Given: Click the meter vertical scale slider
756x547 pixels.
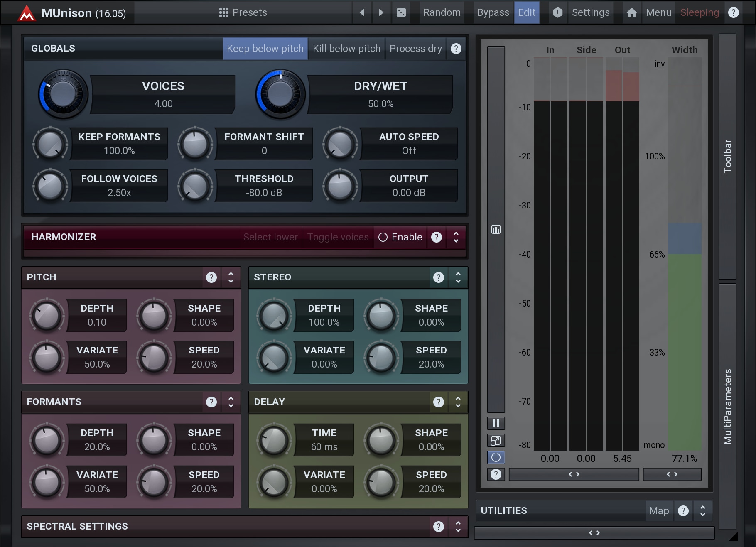Looking at the screenshot, I should [496, 229].
